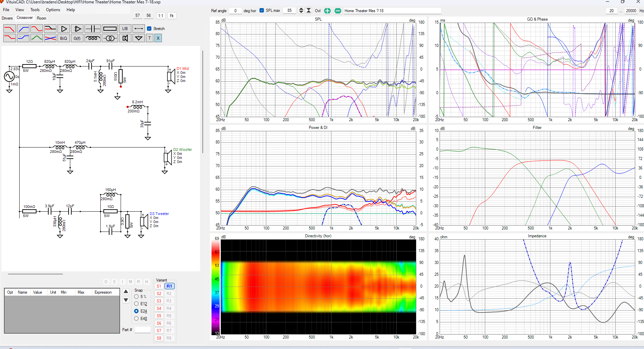
Task: Select the E12 snap option
Action: (137, 304)
